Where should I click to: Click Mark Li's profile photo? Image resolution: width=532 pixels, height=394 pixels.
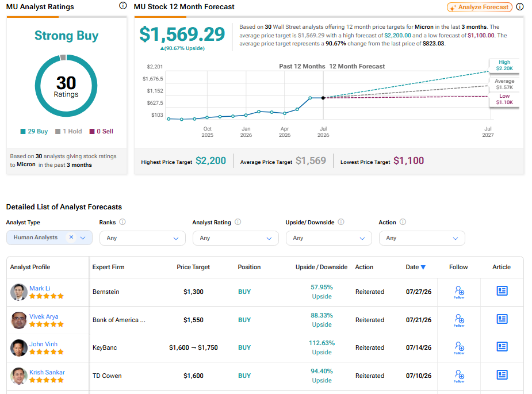[x=18, y=292]
